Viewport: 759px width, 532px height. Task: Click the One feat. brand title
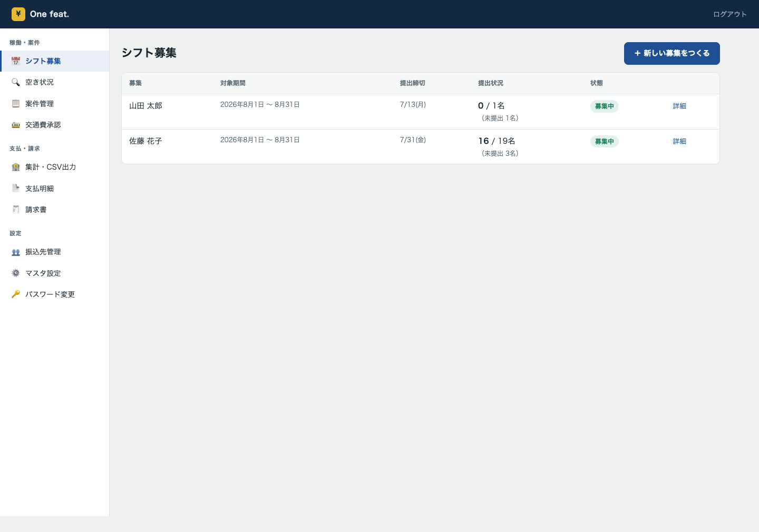pyautogui.click(x=50, y=14)
